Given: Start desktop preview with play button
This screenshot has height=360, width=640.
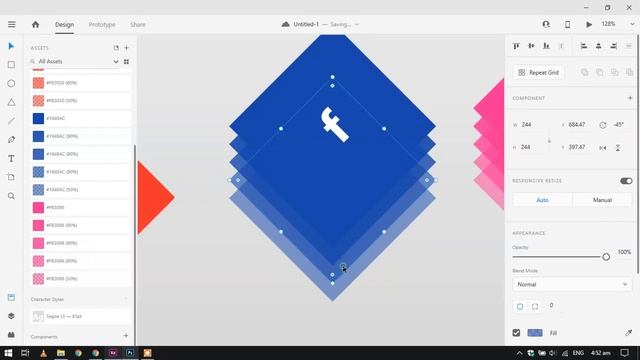Looking at the screenshot, I should 589,24.
